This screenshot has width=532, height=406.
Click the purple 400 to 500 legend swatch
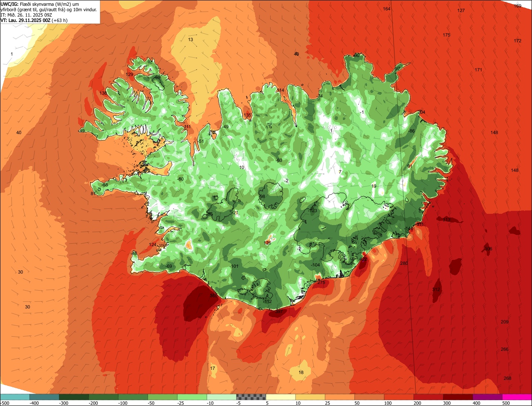coord(487,397)
